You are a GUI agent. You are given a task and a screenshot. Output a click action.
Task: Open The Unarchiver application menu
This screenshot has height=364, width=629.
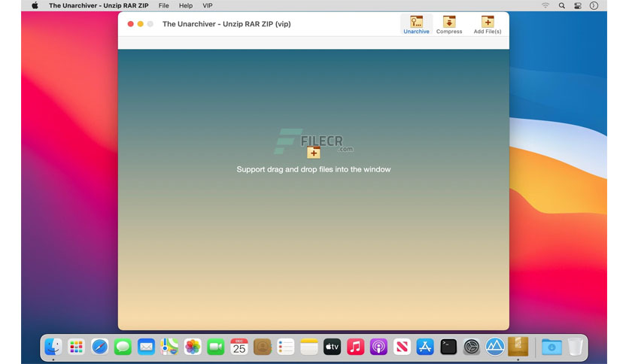[x=99, y=5]
